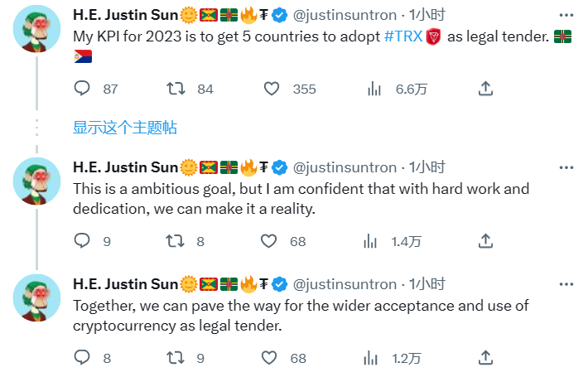Show this thread link (显示这个主题帖)
The image size is (588, 377).
click(124, 128)
